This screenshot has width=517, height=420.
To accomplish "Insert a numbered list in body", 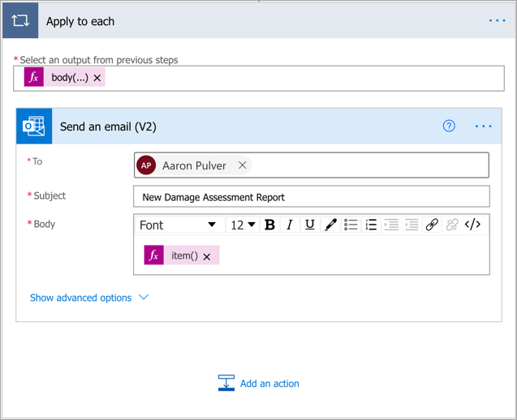I will pyautogui.click(x=371, y=225).
